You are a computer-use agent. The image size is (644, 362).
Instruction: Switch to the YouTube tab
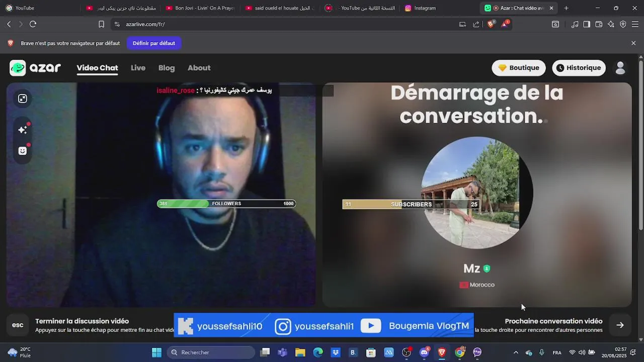click(x=40, y=8)
